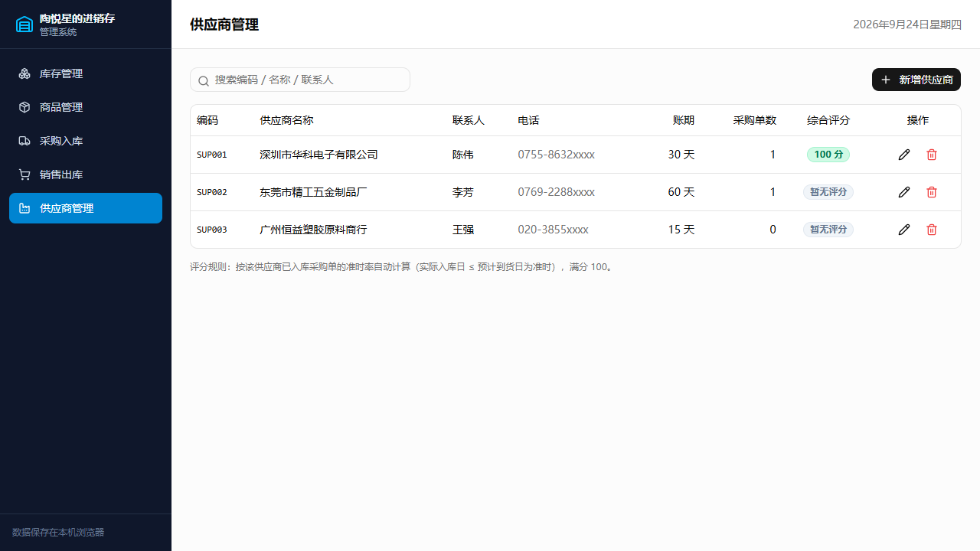Click the 供应商管理 page title
This screenshot has width=980, height=551.
tap(224, 24)
